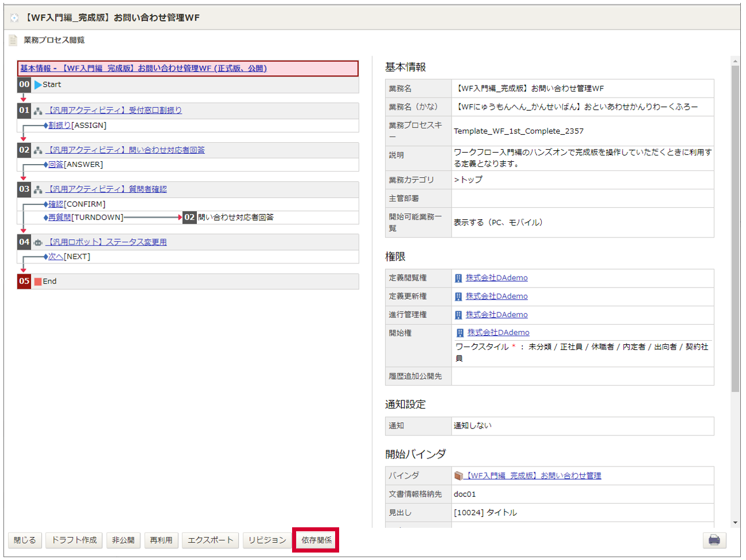
Task: Click the gear icon in the title bar
Action: 13,18
